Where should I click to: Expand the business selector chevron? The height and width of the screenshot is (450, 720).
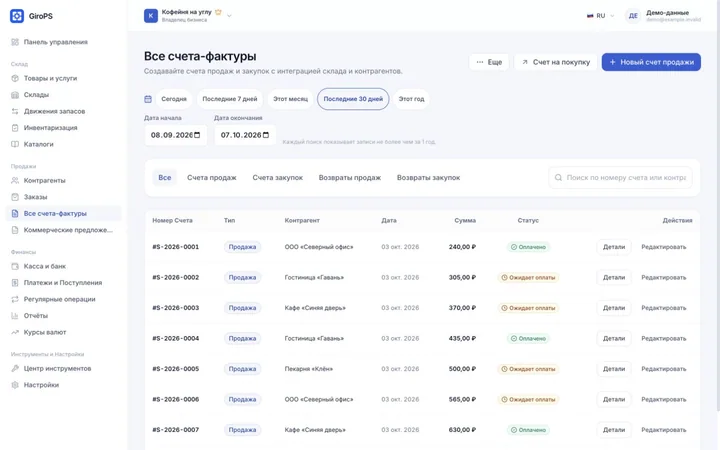click(229, 16)
